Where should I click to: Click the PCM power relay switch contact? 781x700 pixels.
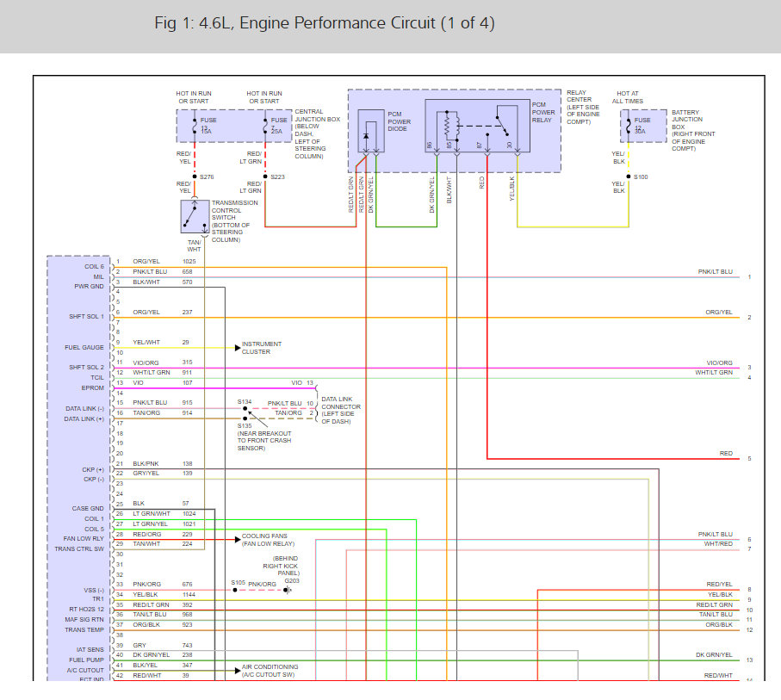pyautogui.click(x=502, y=125)
